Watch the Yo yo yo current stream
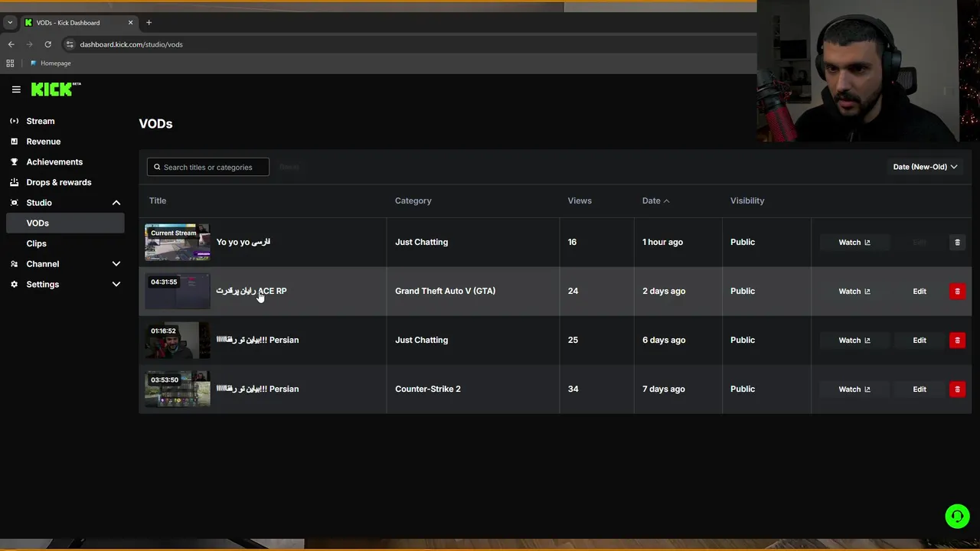This screenshot has width=980, height=551. pyautogui.click(x=854, y=242)
